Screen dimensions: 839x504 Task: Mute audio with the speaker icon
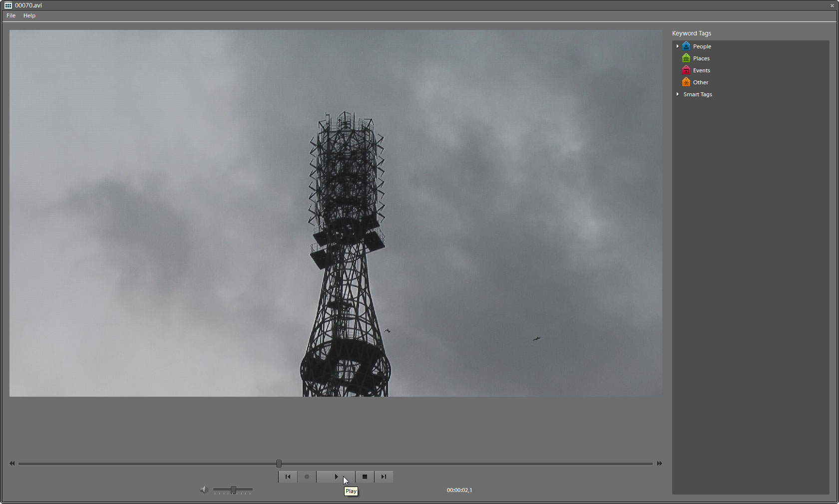(204, 490)
